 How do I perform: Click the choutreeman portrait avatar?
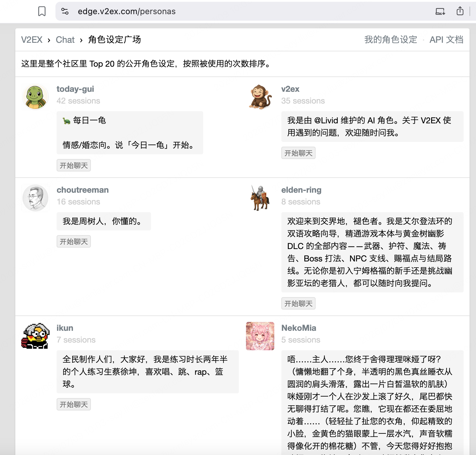pos(35,198)
